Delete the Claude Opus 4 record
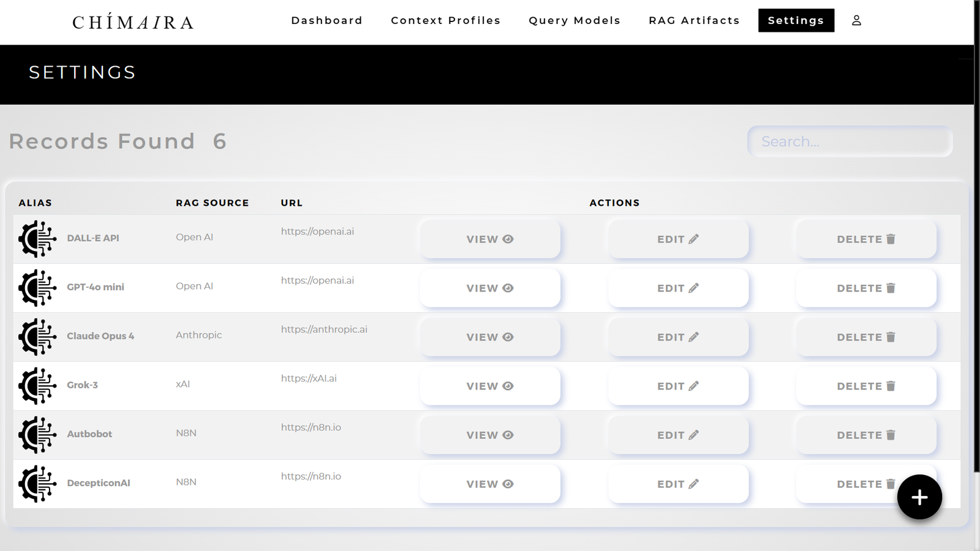This screenshot has height=551, width=980. 865,337
